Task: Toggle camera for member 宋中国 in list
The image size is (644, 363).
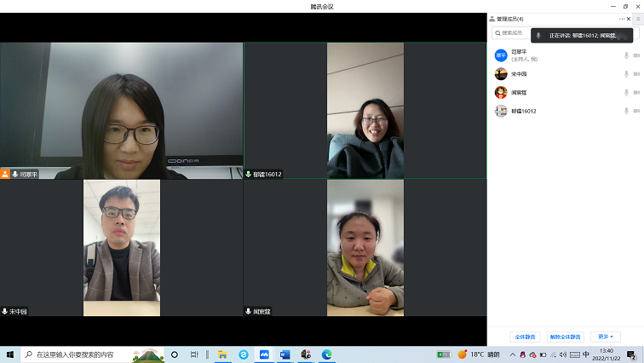Action: coord(636,74)
